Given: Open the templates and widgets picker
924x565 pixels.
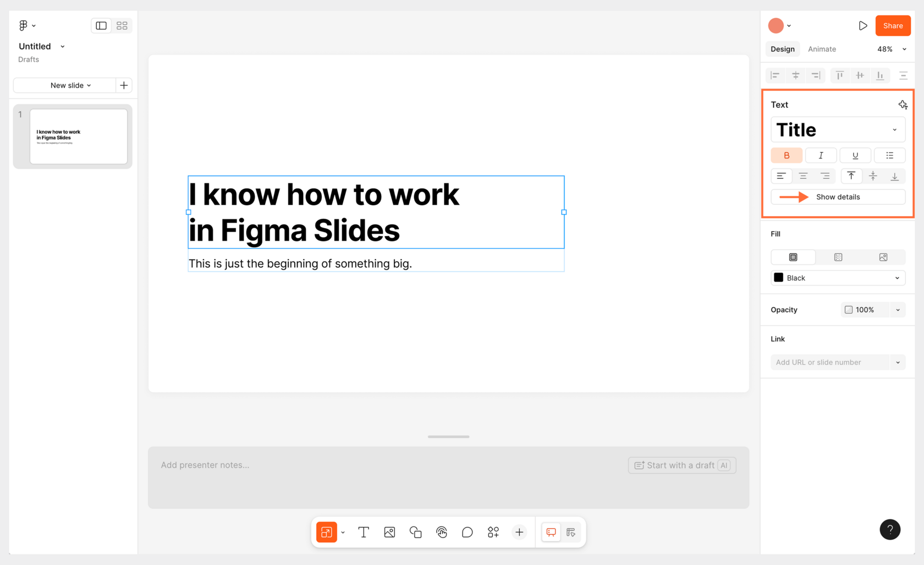Looking at the screenshot, I should pos(493,532).
